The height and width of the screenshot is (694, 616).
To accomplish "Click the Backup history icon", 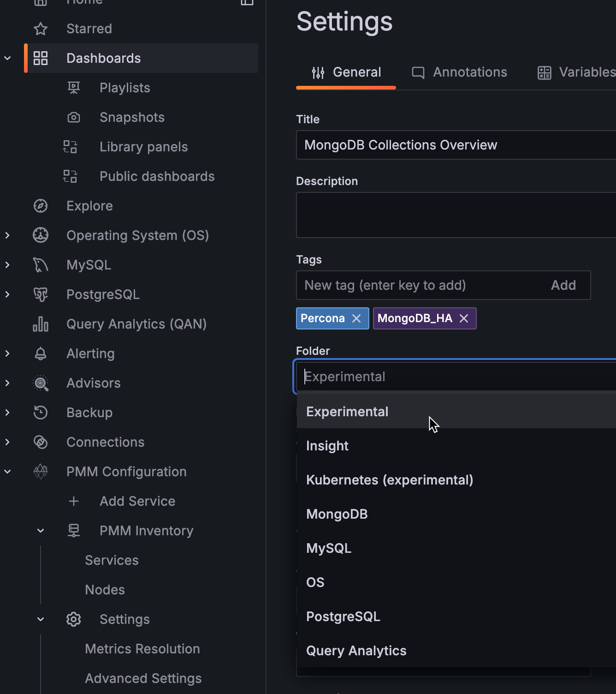I will 41,413.
